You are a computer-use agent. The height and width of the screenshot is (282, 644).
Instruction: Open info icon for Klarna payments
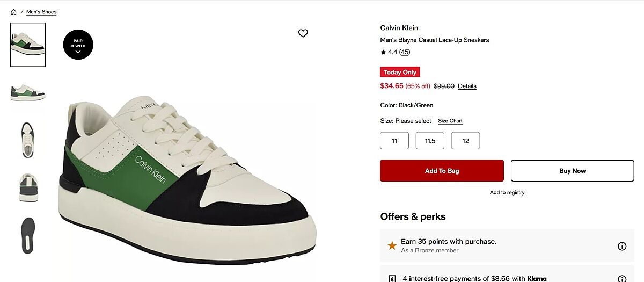pyautogui.click(x=622, y=279)
